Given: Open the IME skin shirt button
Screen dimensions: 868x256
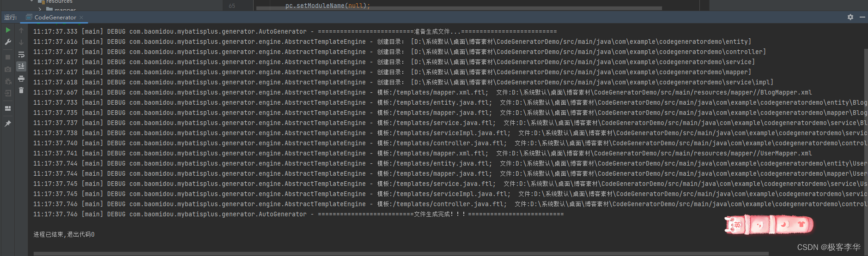Looking at the screenshot, I should coord(801,225).
